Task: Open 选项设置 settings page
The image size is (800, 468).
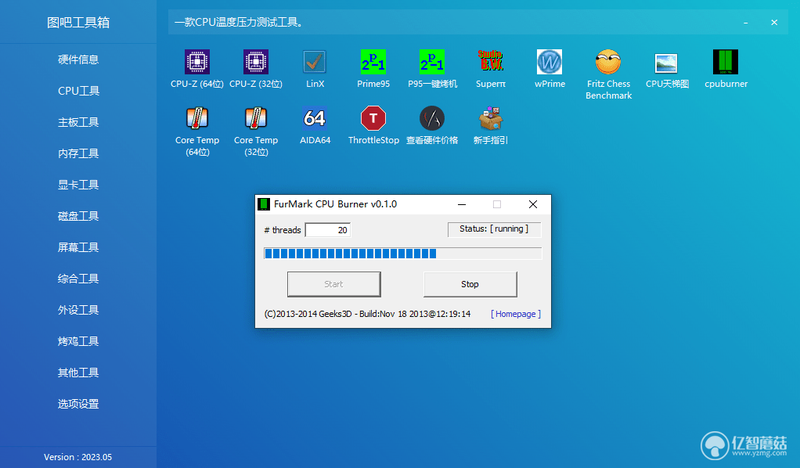Action: point(78,404)
